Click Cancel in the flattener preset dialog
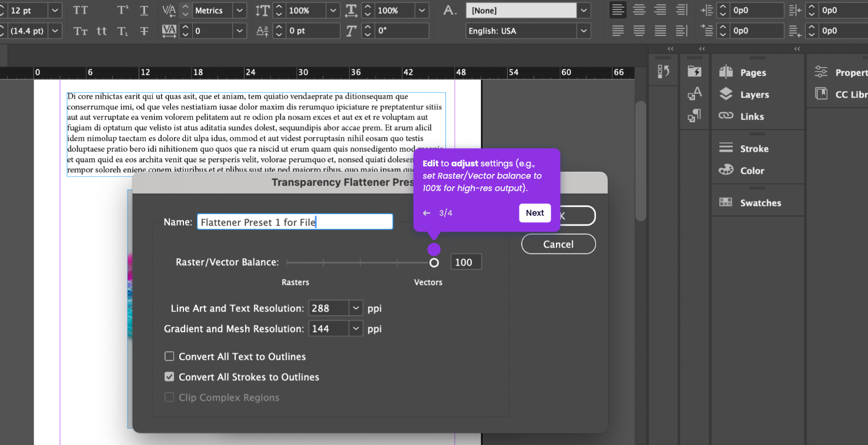The height and width of the screenshot is (445, 868). (558, 244)
